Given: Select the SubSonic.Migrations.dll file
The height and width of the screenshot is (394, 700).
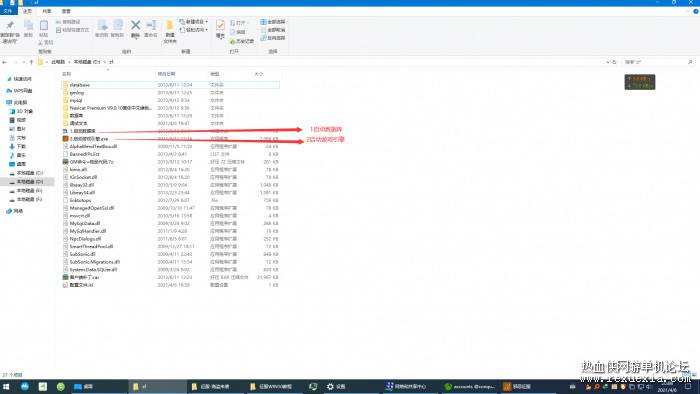Looking at the screenshot, I should click(x=95, y=262).
